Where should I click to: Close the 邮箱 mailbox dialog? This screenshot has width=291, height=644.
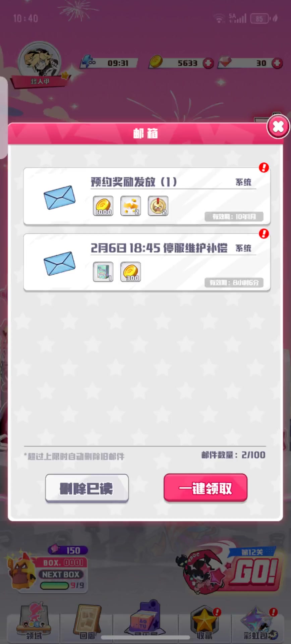coord(278,126)
